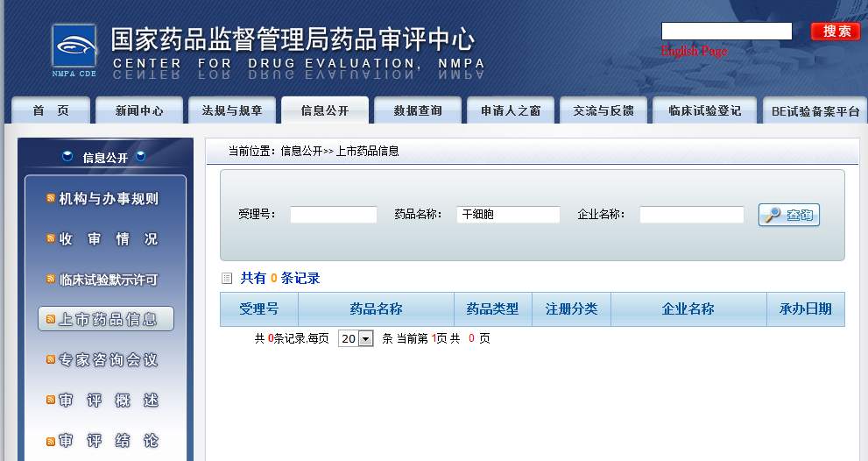Open the 临床试验登记 tab
868x461 pixels.
[705, 110]
